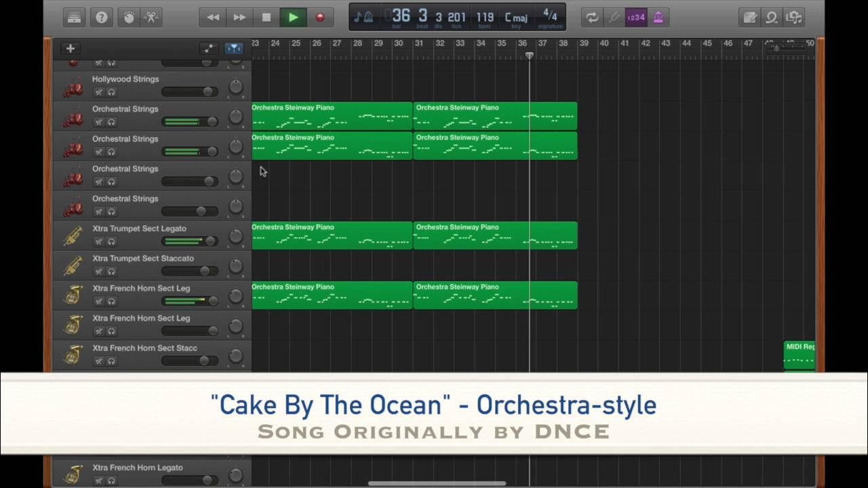Open the 4/4 time signature menu
The width and height of the screenshot is (868, 488).
(550, 18)
